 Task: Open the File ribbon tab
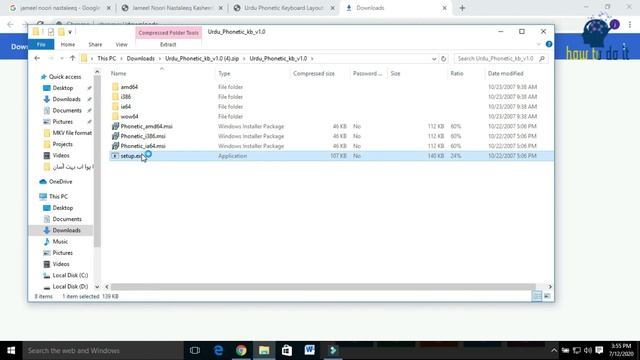(x=41, y=44)
